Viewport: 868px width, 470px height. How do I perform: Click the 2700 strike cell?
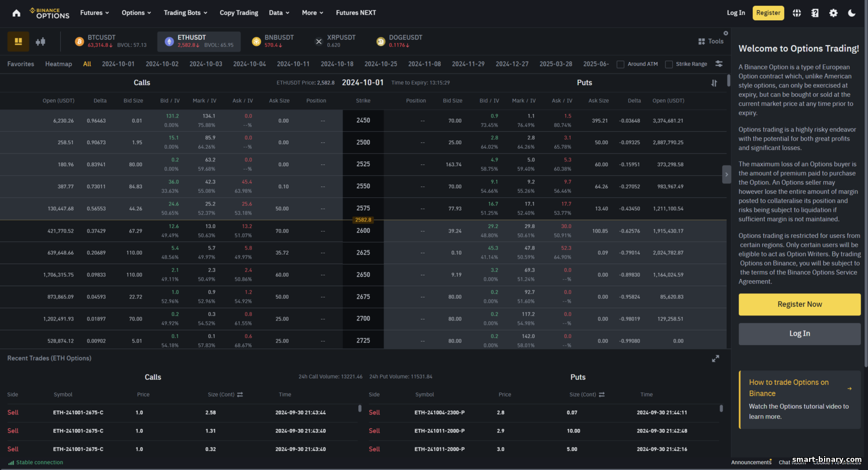coord(363,318)
